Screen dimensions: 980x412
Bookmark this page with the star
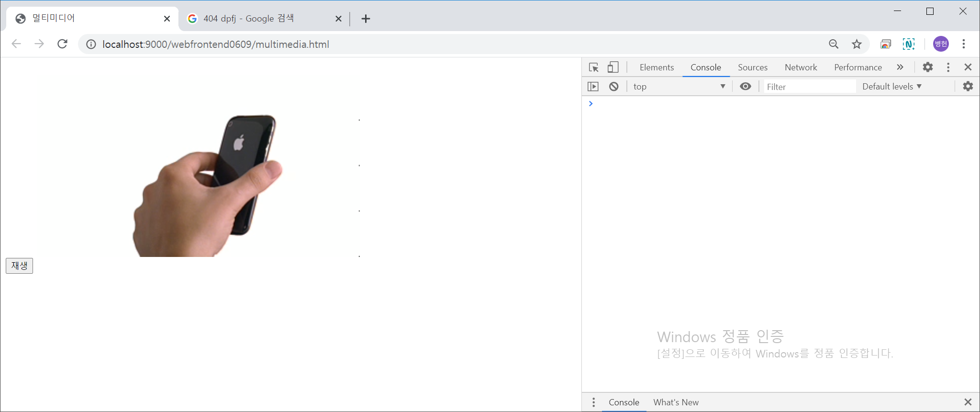[x=857, y=44]
